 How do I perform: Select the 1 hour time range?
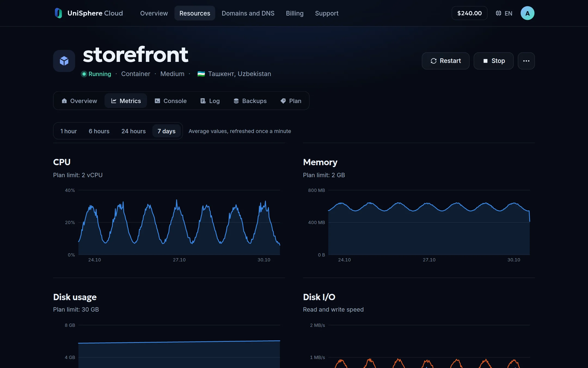[69, 131]
